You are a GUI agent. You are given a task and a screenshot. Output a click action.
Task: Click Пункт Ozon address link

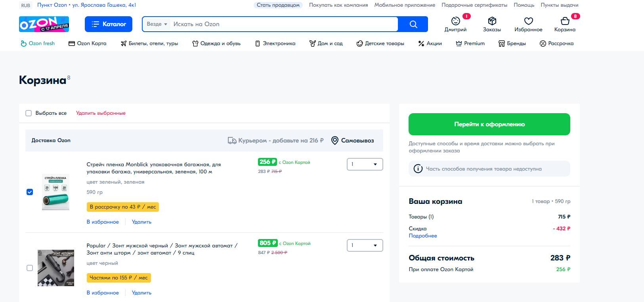tap(87, 5)
